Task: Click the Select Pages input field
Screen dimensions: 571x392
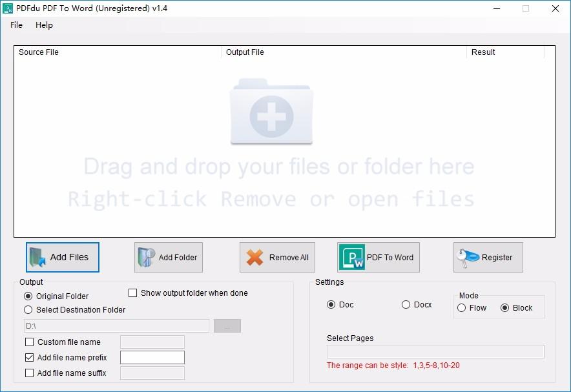Action: pyautogui.click(x=435, y=351)
